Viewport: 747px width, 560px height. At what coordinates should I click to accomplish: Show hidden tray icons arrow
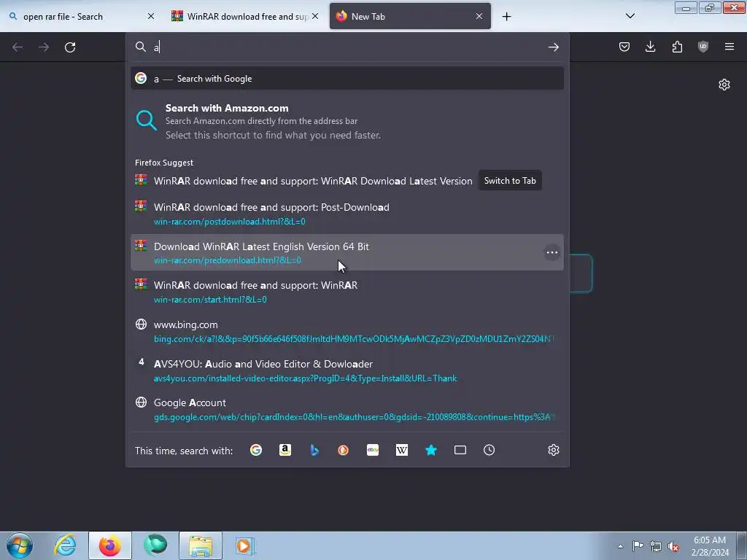tap(620, 546)
